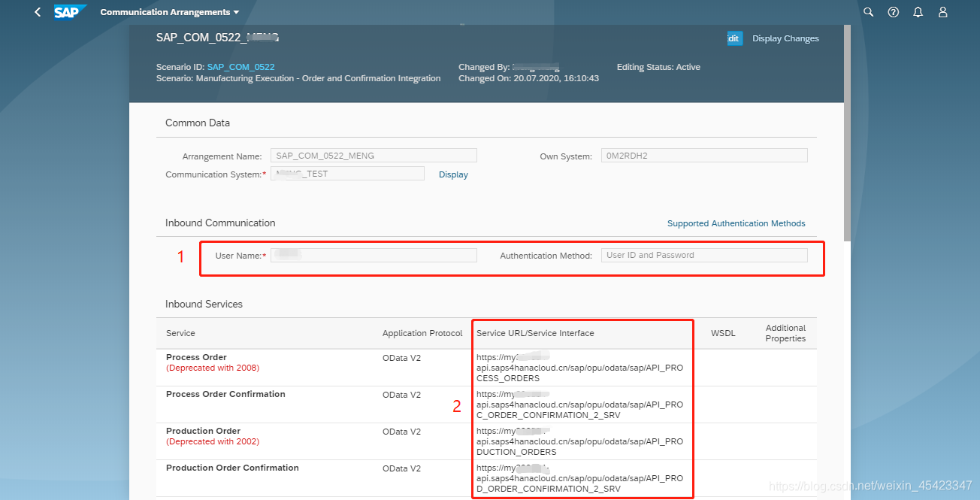Click the Own System field
This screenshot has width=980, height=500.
[x=704, y=156]
